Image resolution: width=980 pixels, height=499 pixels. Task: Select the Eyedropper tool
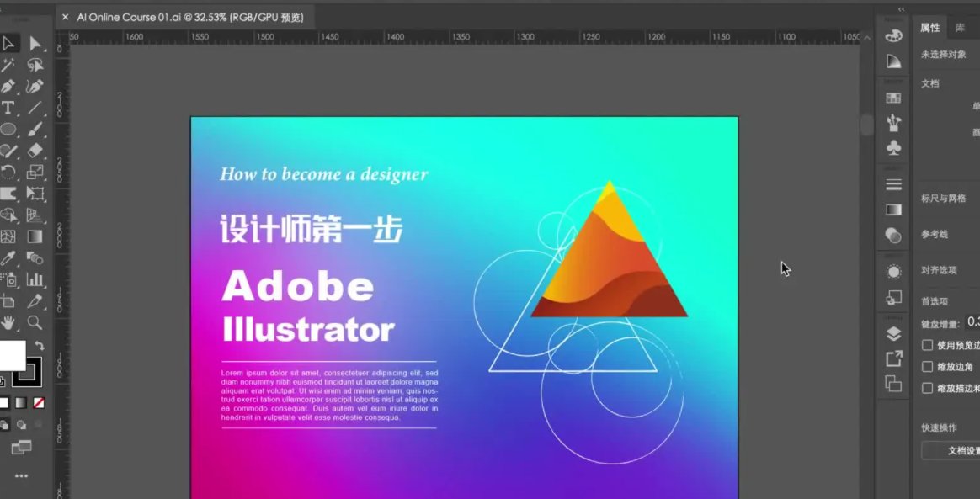pyautogui.click(x=8, y=258)
